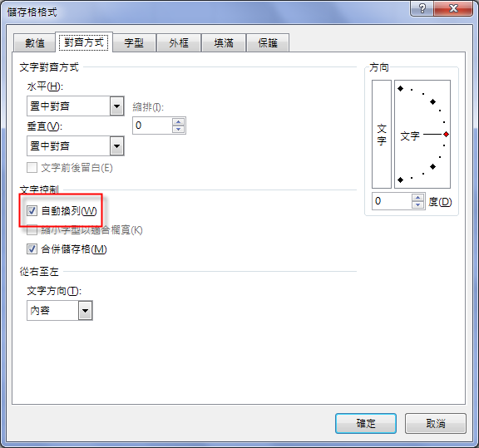479x448 pixels.
Task: Switch to the 字型 tab
Action: pos(134,43)
